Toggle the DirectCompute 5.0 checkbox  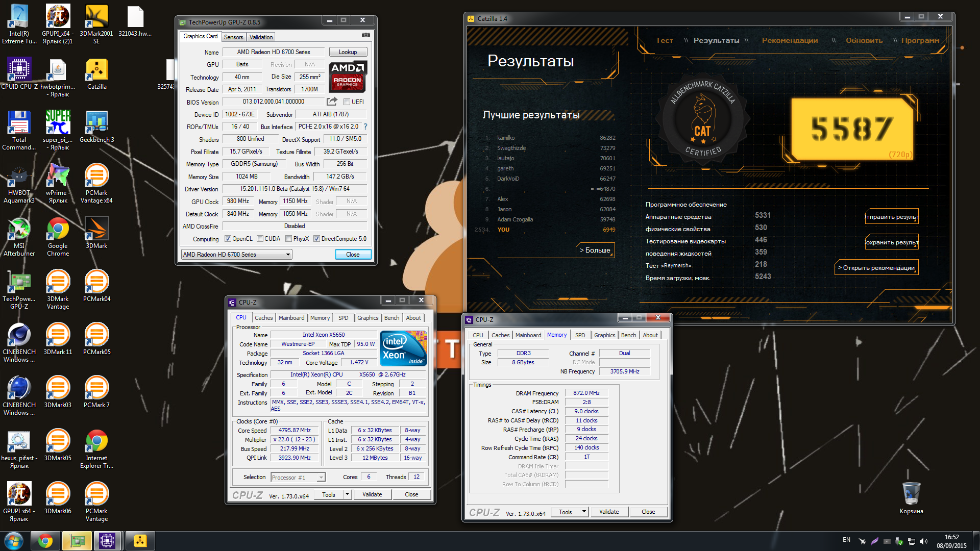pyautogui.click(x=317, y=239)
